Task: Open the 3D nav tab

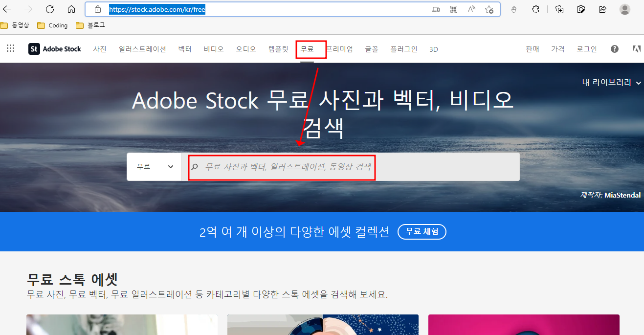Action: [x=434, y=49]
